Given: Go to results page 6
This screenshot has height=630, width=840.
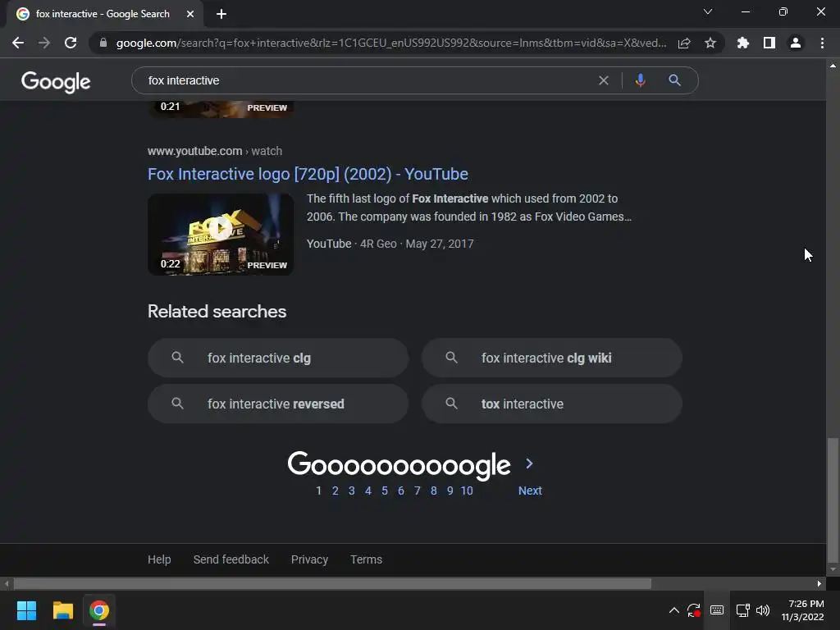Looking at the screenshot, I should (400, 491).
